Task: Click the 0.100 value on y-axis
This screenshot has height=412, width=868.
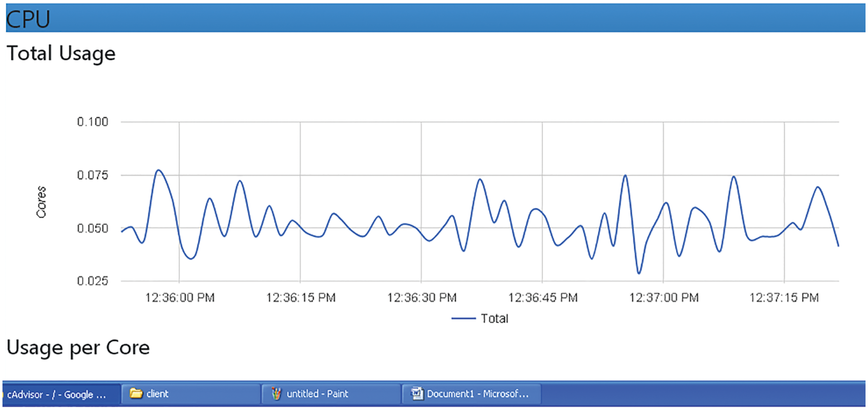Action: coord(93,122)
